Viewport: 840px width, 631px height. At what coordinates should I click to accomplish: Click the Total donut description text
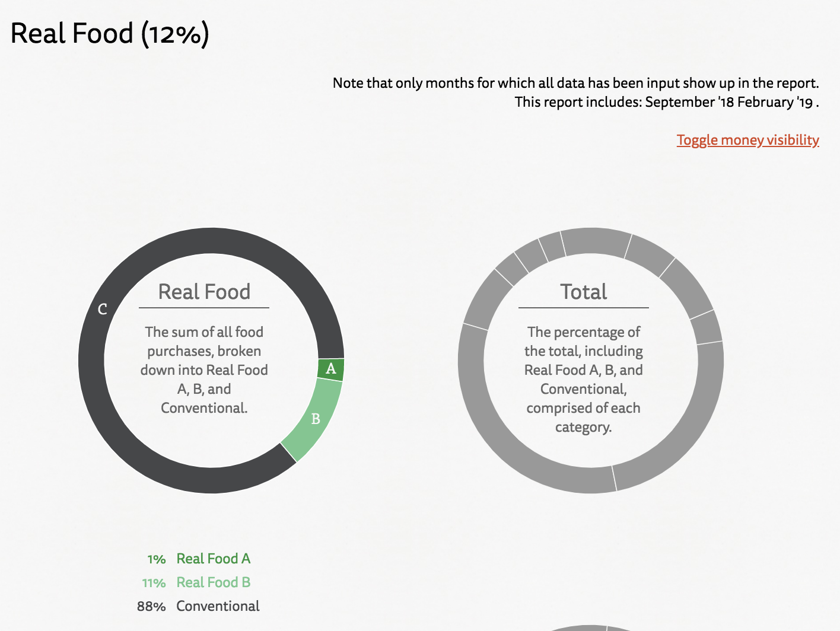584,380
